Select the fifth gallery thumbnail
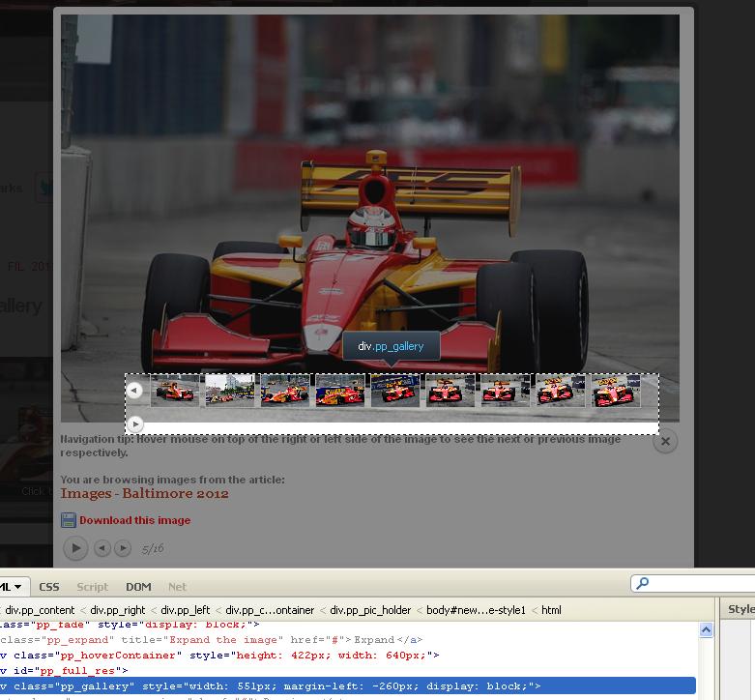Screen dimensions: 755x700 (395, 391)
